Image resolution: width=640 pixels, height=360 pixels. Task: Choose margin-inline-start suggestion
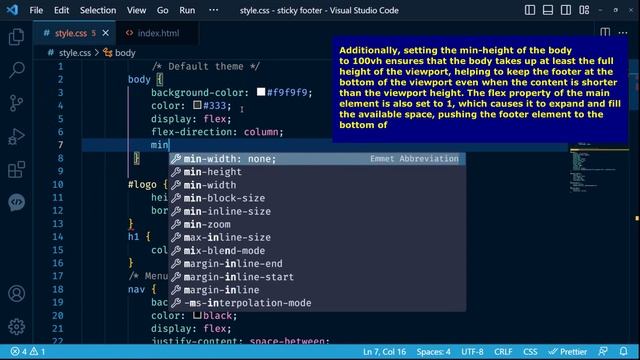coord(317,277)
